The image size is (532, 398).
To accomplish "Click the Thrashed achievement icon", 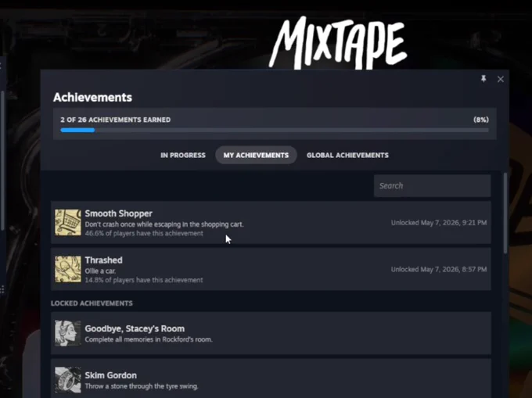I will [68, 269].
